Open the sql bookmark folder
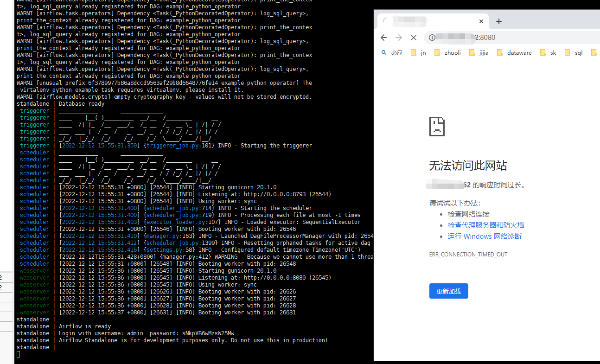The width and height of the screenshot is (600, 364). pyautogui.click(x=574, y=53)
